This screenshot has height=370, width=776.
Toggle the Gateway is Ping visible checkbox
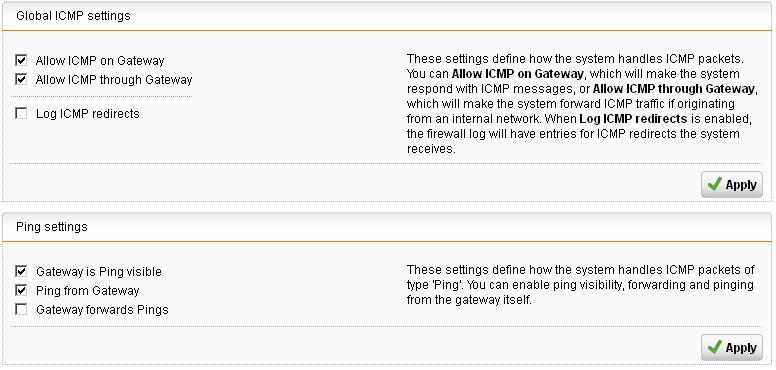click(x=21, y=271)
